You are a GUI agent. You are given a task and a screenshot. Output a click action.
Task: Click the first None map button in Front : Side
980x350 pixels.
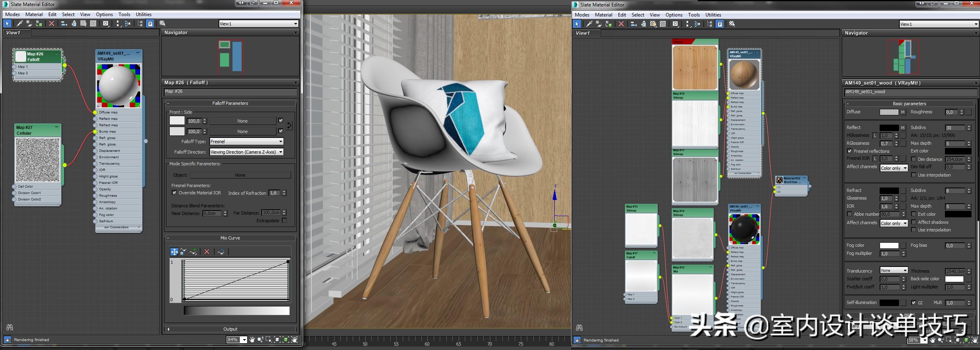point(242,121)
